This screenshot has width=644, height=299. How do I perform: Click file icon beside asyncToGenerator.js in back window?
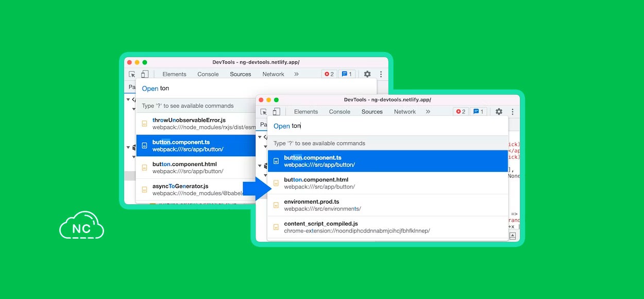click(x=145, y=190)
